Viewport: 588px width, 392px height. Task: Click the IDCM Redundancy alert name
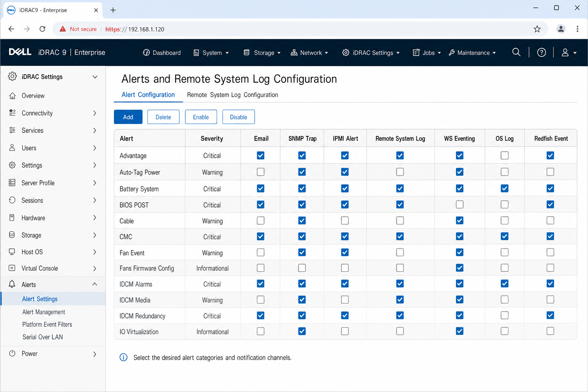142,316
